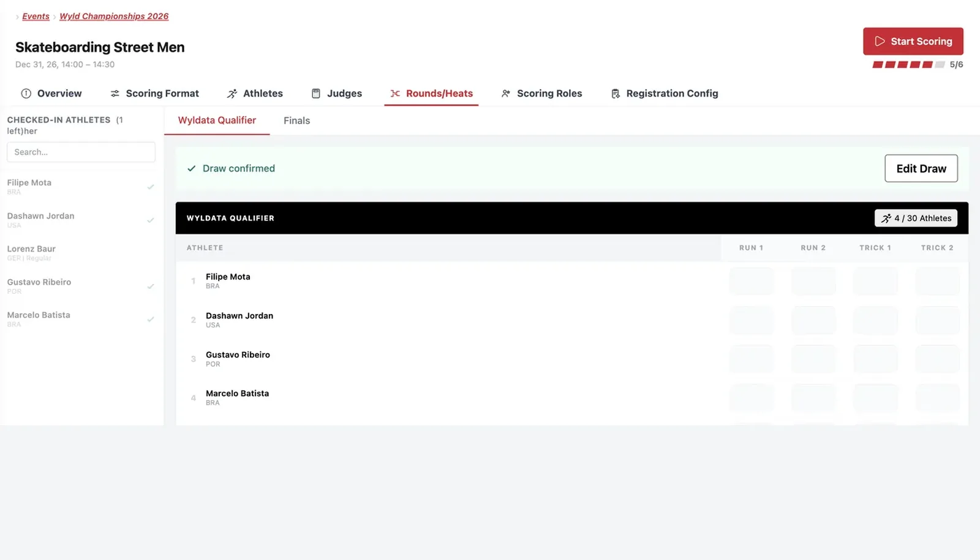Image resolution: width=980 pixels, height=560 pixels.
Task: Click Filipe Mota row in qualifier table
Action: coord(572,282)
